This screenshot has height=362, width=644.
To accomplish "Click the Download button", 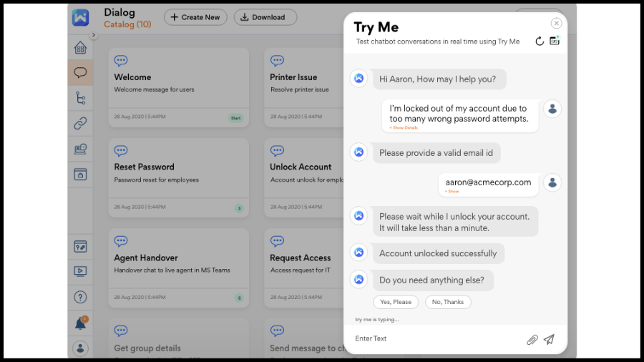I will (x=265, y=17).
